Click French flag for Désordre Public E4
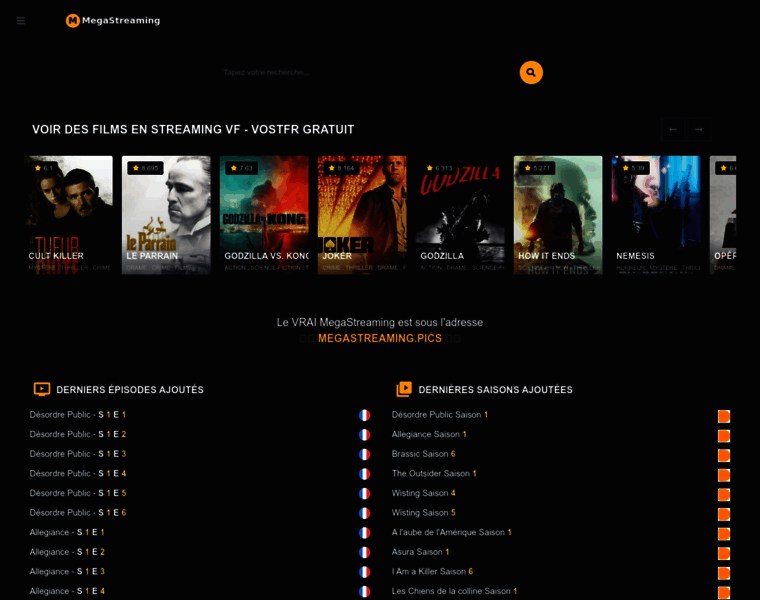This screenshot has width=760, height=600. pyautogui.click(x=364, y=474)
